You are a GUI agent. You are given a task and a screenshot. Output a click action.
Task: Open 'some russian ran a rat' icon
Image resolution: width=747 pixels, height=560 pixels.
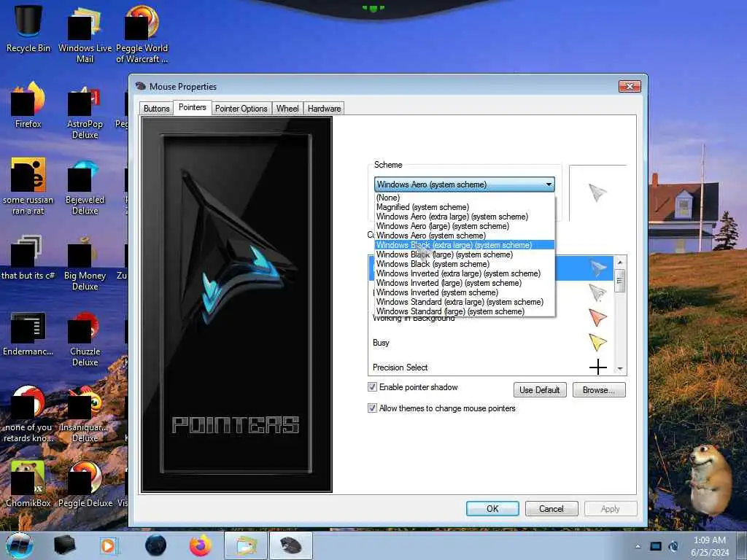[x=28, y=186]
